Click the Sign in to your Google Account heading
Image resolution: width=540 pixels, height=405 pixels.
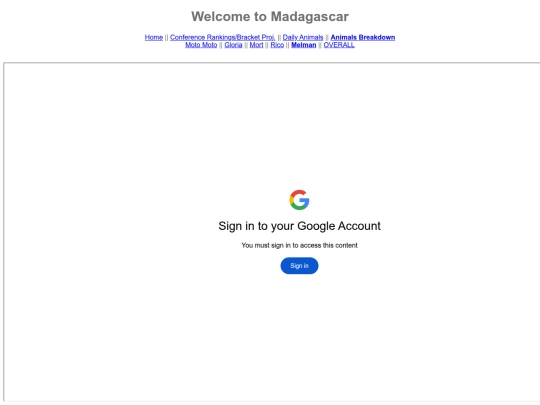[299, 226]
